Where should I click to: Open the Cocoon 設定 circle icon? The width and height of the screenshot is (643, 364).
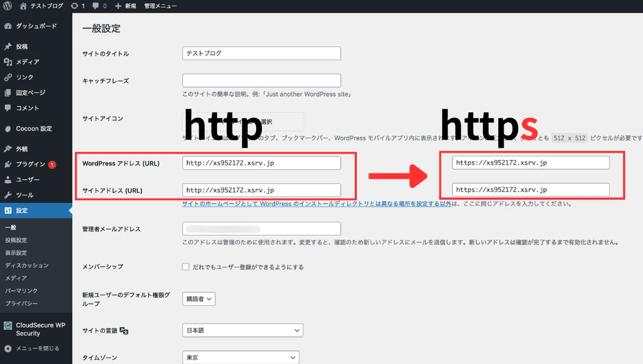(8, 128)
